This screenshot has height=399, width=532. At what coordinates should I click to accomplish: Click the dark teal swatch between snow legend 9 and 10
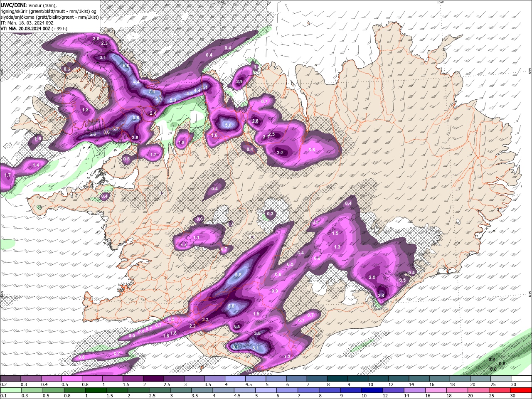click(358, 379)
